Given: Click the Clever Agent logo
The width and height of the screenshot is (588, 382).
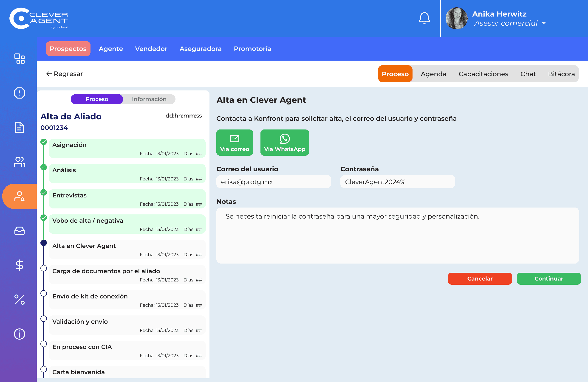Looking at the screenshot, I should [x=39, y=19].
